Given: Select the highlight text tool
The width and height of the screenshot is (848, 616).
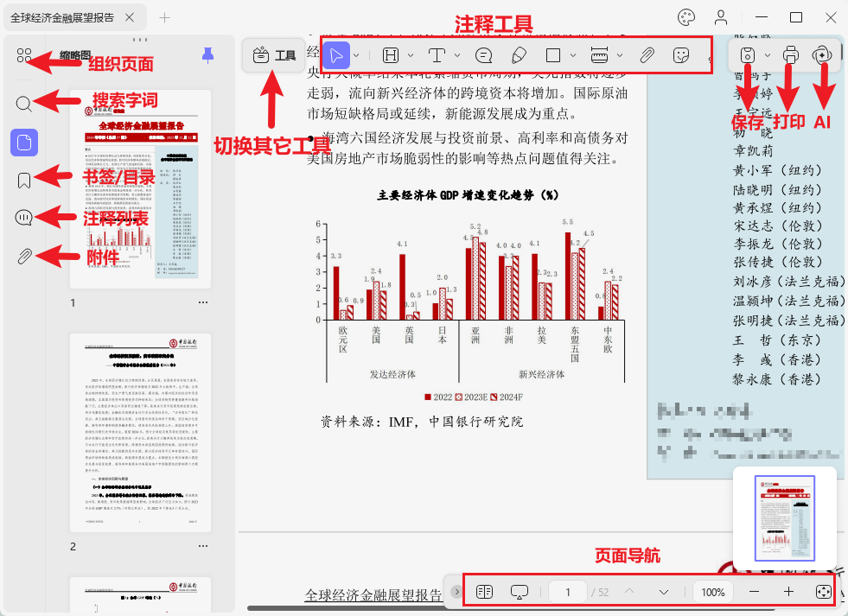Looking at the screenshot, I should (391, 55).
